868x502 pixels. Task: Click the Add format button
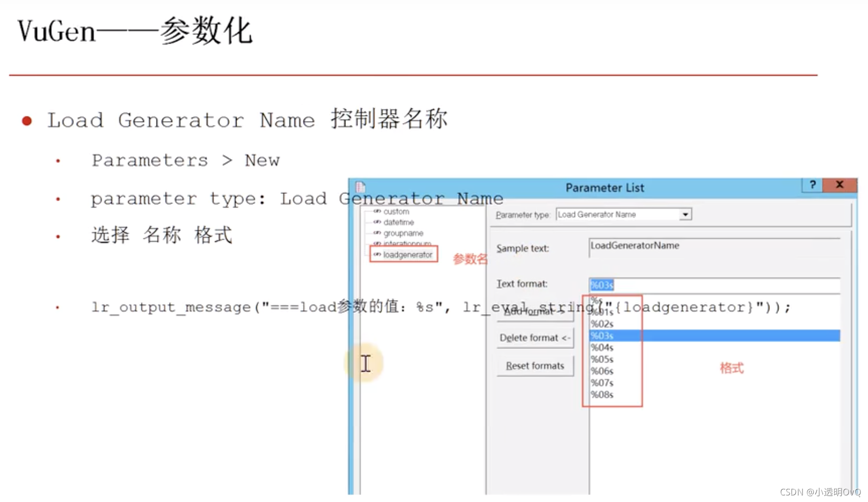535,312
